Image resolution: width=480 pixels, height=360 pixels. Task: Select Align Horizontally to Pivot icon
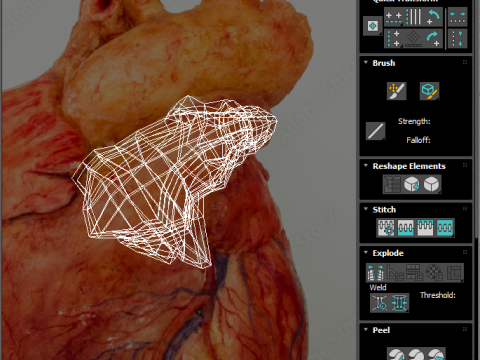click(394, 17)
